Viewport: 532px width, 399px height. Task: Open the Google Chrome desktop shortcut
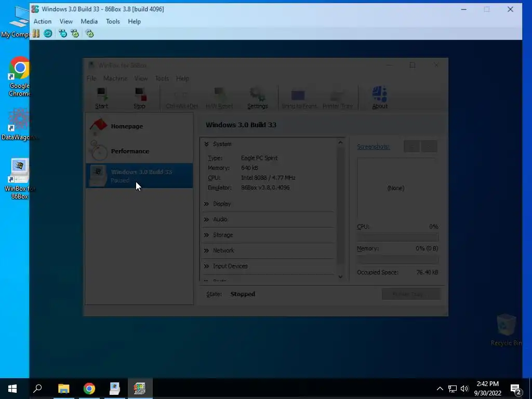(x=19, y=77)
